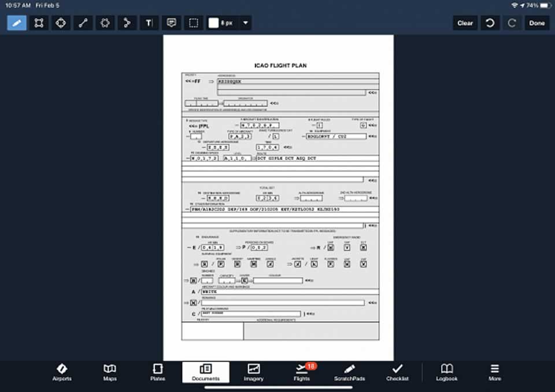Viewport: 555px width, 392px height.
Task: Tap the route text DCT SIPLE DCT ASQ DCT
Action: click(x=287, y=158)
